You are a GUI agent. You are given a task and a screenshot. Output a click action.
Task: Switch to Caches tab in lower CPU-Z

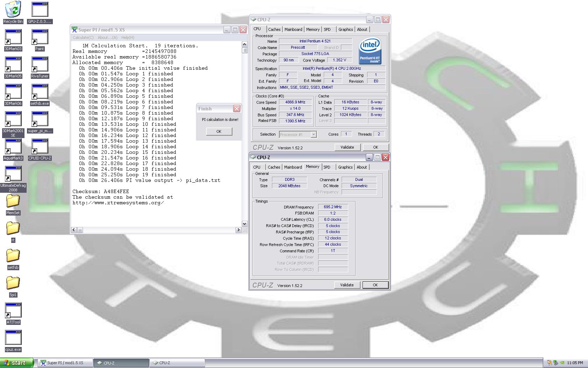click(274, 167)
